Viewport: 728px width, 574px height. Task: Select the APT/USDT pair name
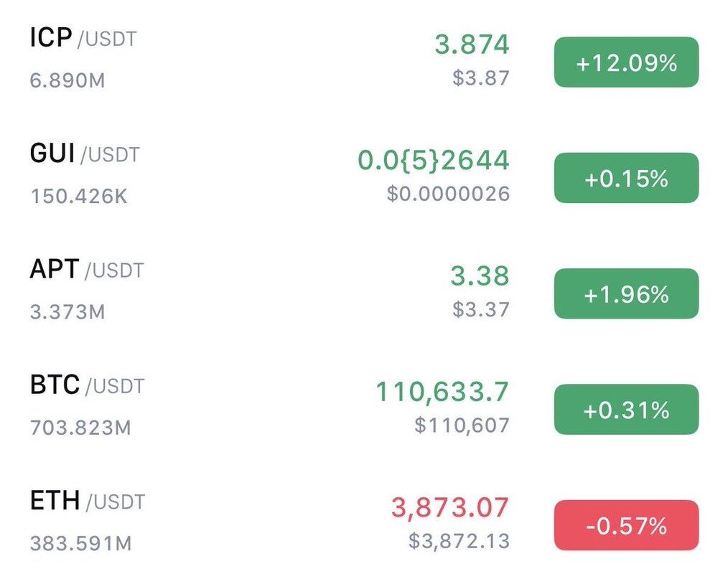(x=86, y=270)
